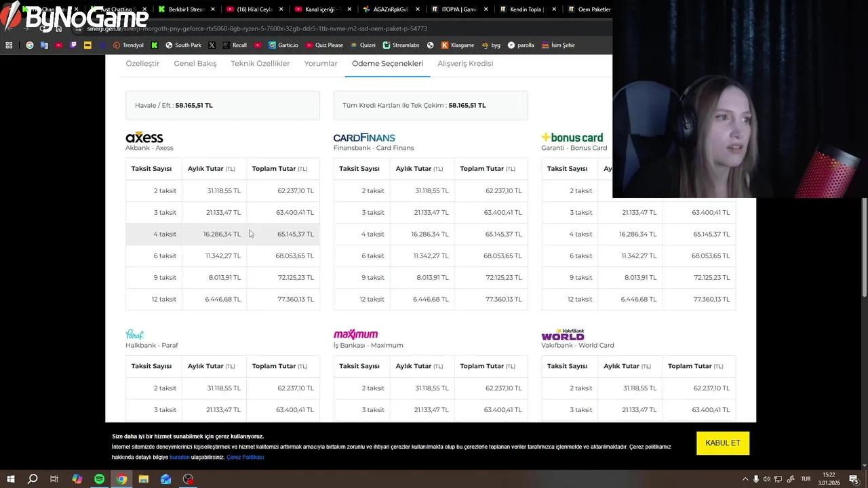
Task: Click the Vakıfbank World card logo
Action: click(x=563, y=335)
